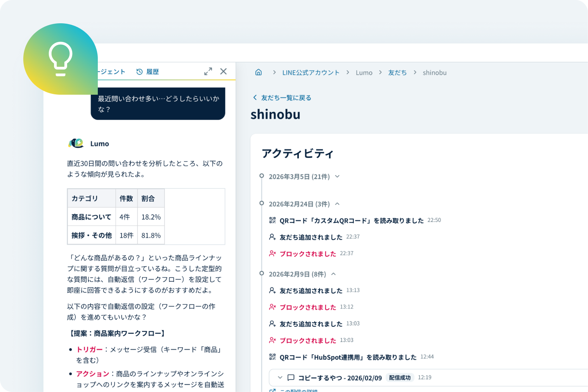This screenshot has width=588, height=392.
Task: Select Lumo in the breadcrumb trail
Action: [364, 72]
